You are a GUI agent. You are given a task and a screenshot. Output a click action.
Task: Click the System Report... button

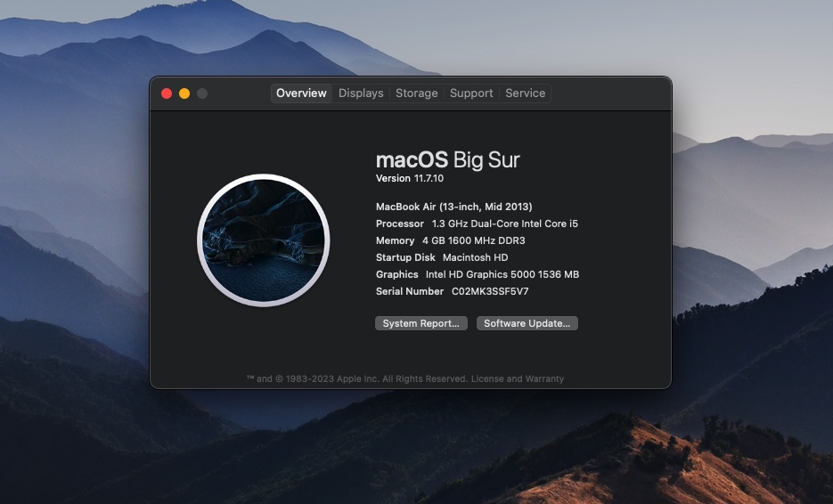421,323
